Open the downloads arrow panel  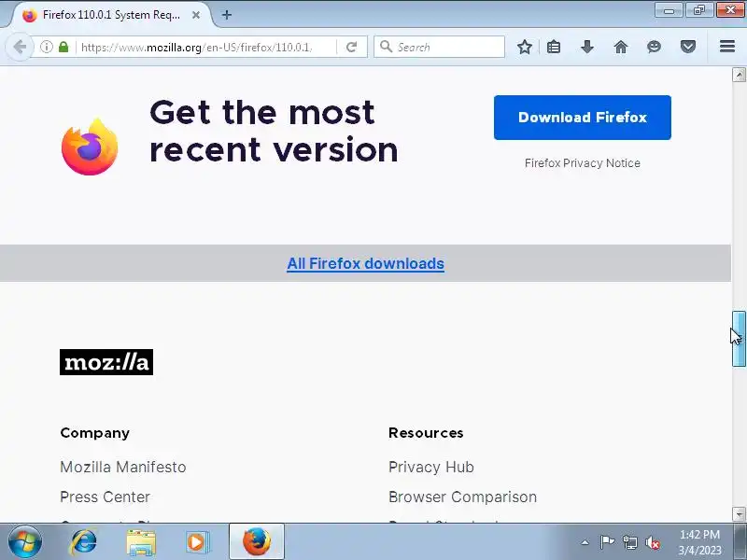587,47
